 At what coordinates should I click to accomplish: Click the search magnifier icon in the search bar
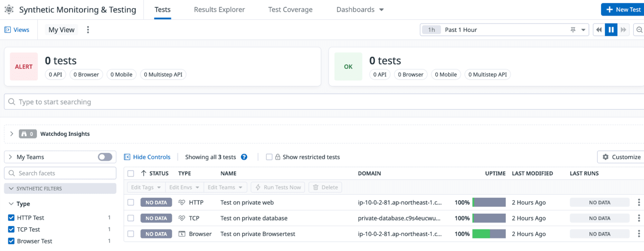[12, 102]
